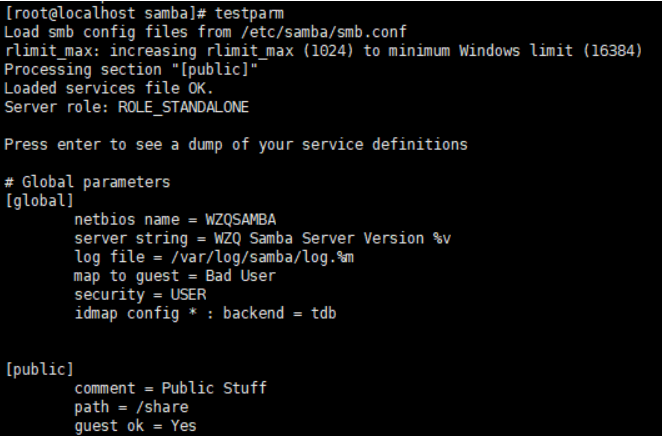Click the idmap config backend = tdb line
Image resolution: width=662 pixels, height=436 pixels.
pos(205,311)
